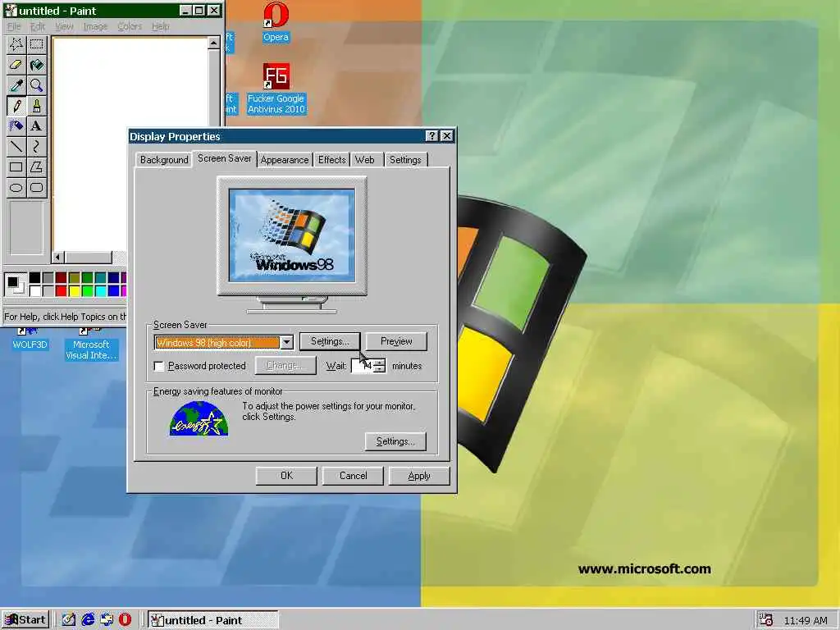Click inside the Wait minutes field
The width and height of the screenshot is (840, 630).
pyautogui.click(x=363, y=366)
